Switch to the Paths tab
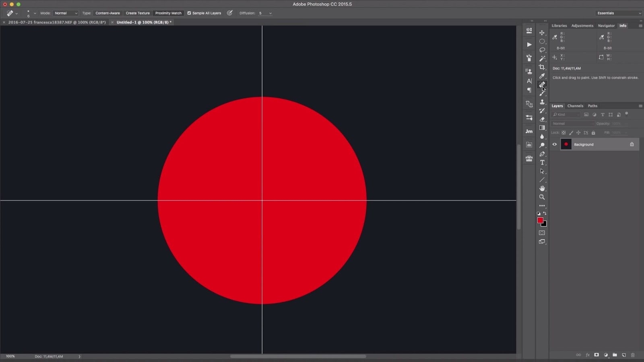The image size is (644, 362). click(x=592, y=106)
